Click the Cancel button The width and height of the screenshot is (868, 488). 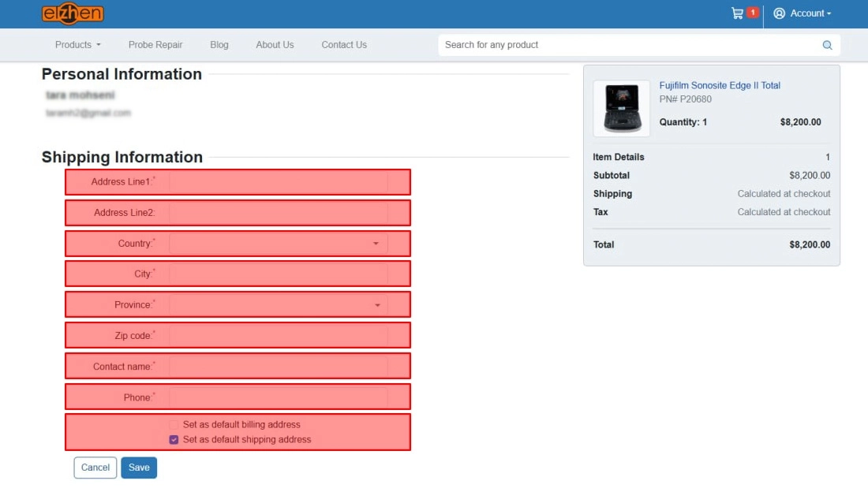95,468
